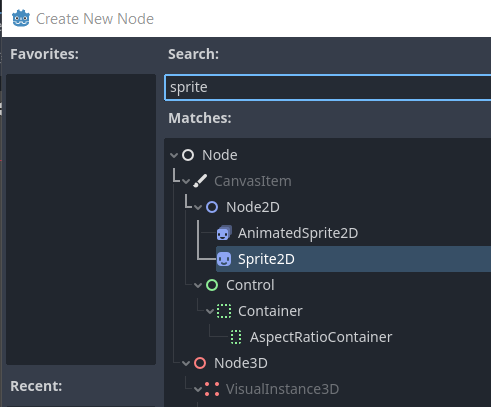Collapse the Control branch

(198, 285)
